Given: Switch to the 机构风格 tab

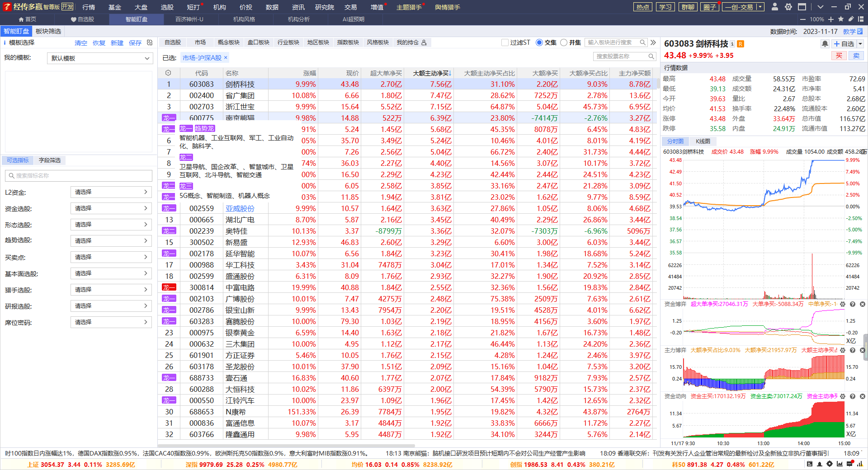Looking at the screenshot, I should coord(244,19).
